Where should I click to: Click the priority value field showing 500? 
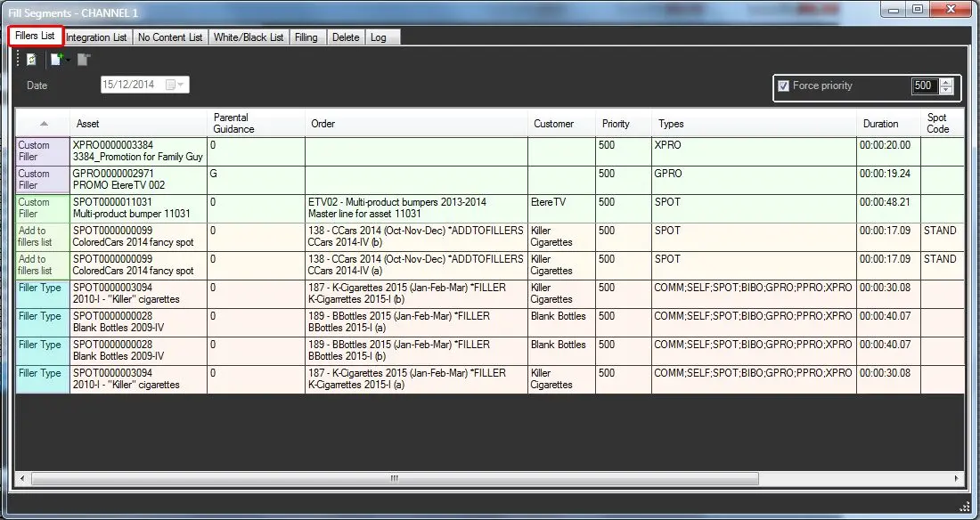click(923, 86)
